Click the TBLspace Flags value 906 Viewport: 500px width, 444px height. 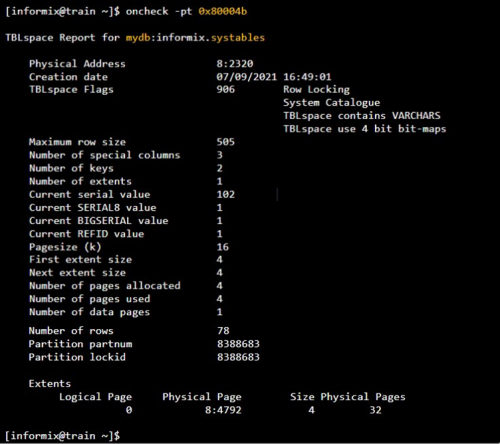(226, 89)
